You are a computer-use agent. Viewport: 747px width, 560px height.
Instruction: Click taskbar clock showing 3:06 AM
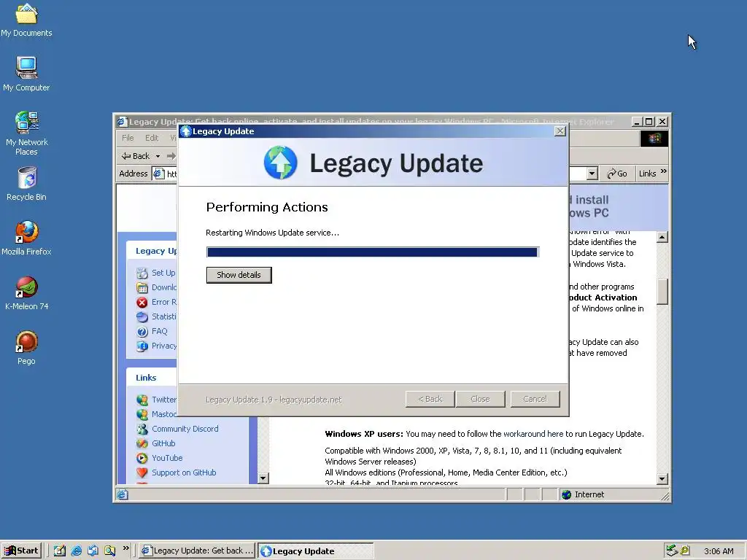719,551
